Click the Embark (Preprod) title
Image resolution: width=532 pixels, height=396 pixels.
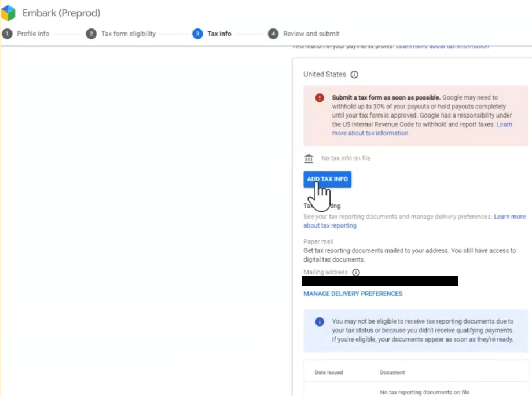tap(61, 13)
